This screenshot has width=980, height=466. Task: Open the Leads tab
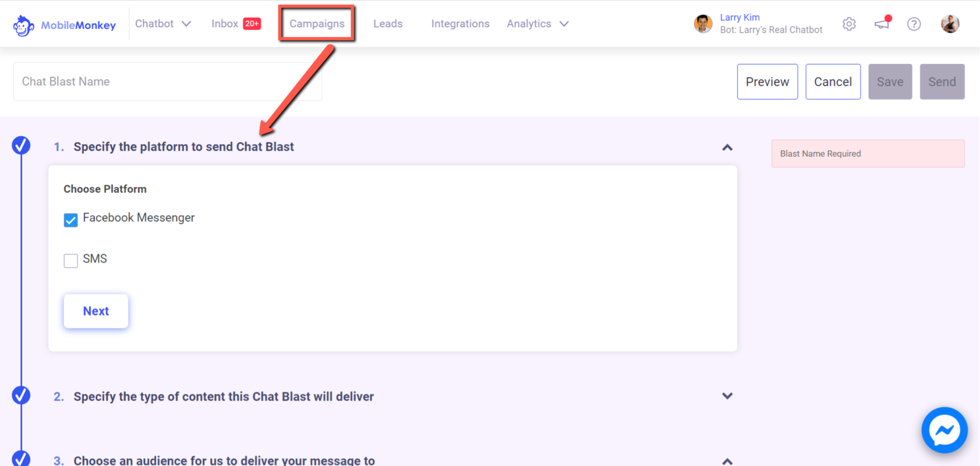tap(388, 24)
